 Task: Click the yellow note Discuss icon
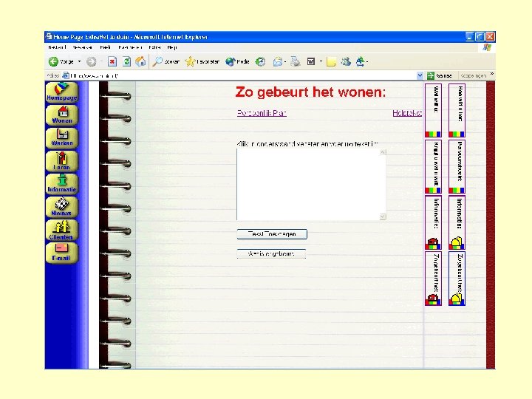331,62
